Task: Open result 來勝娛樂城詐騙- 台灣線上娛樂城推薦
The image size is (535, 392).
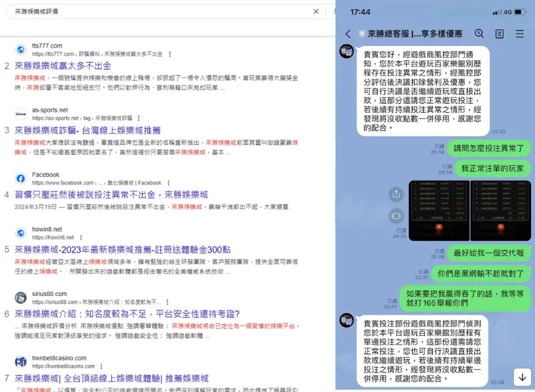Action: tap(88, 130)
